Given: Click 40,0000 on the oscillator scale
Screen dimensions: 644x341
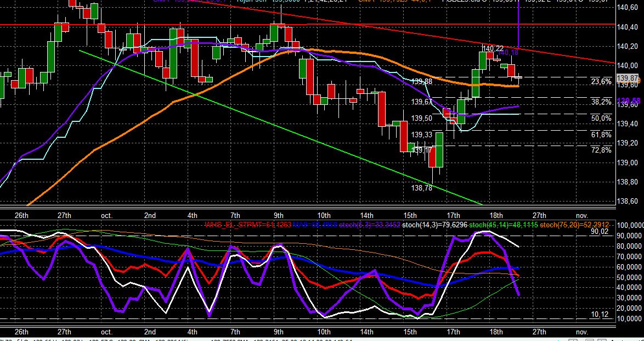Looking at the screenshot, I should [x=629, y=288].
